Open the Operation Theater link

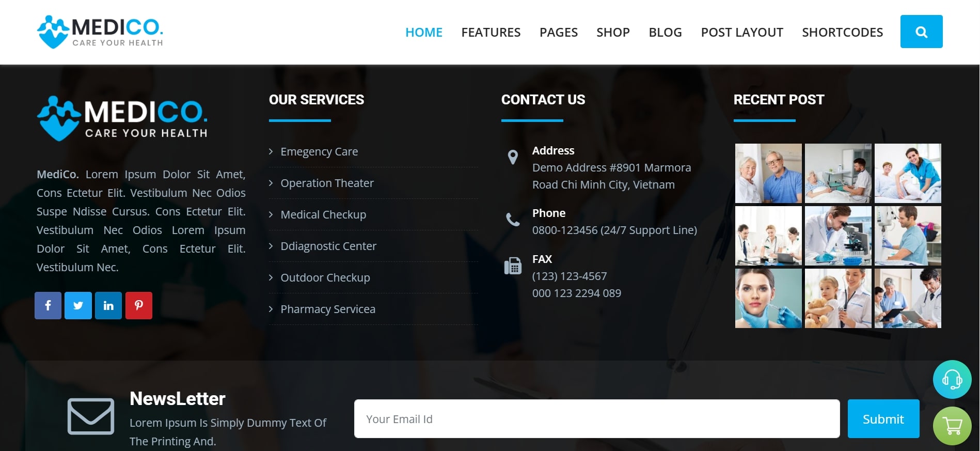(327, 183)
